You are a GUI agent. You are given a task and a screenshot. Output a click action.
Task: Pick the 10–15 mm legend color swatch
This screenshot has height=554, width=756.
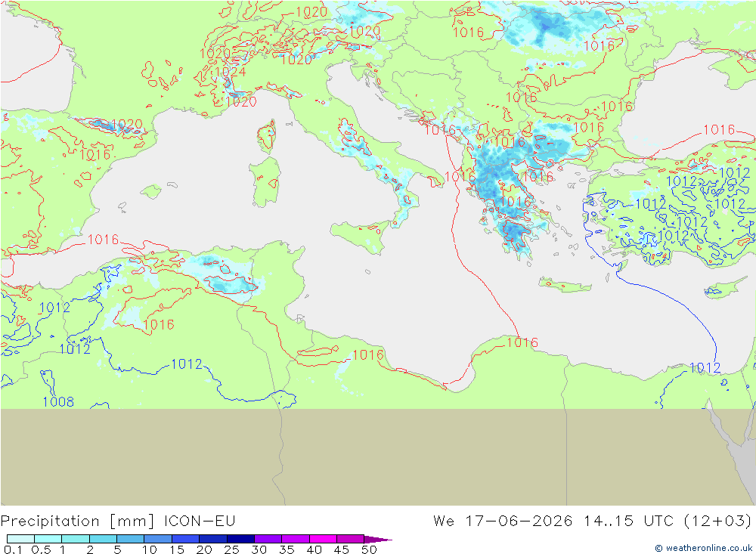tap(158, 539)
